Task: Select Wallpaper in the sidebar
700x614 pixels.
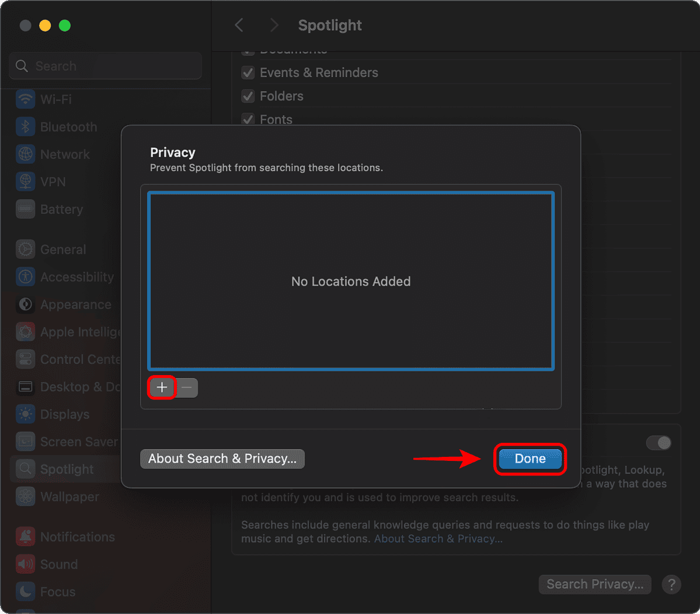Action: [x=25, y=497]
